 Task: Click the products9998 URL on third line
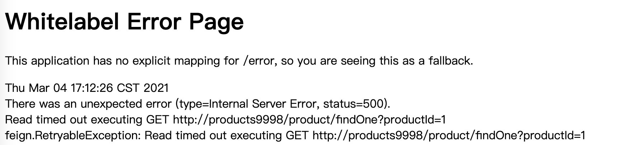pos(309,120)
